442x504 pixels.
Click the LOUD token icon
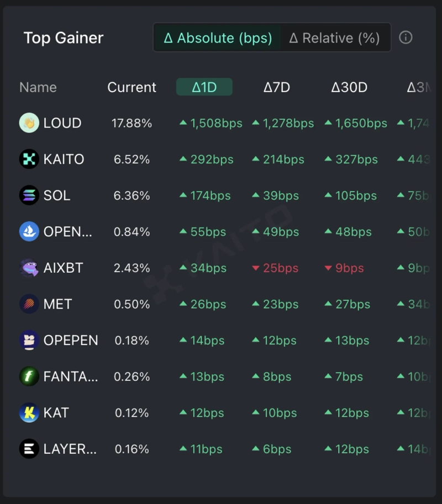pos(29,123)
